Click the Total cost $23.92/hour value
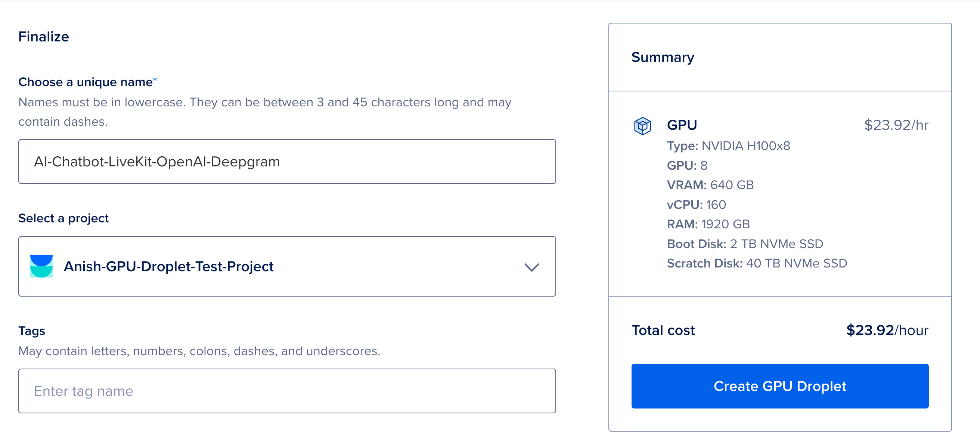The width and height of the screenshot is (980, 432). click(x=887, y=330)
